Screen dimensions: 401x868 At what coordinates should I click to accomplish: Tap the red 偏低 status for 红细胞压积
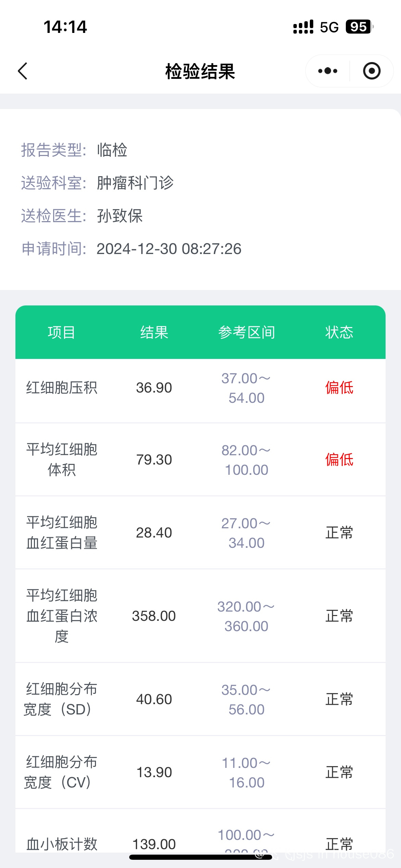(x=339, y=388)
